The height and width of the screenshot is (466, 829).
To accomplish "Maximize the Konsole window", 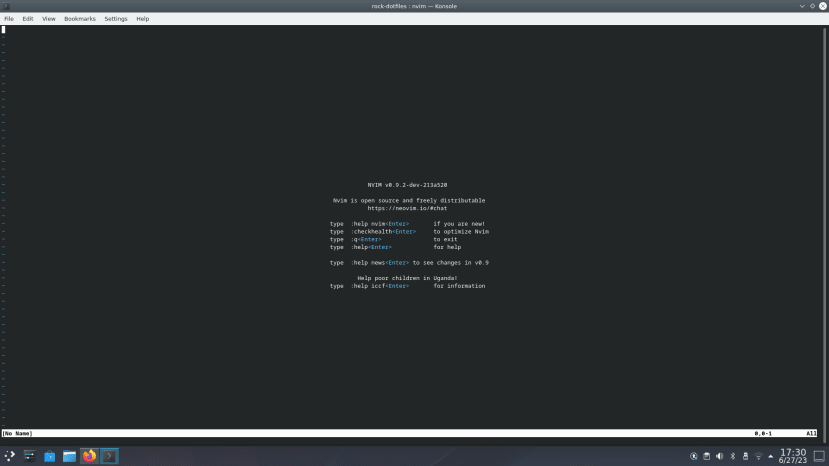I will 813,6.
